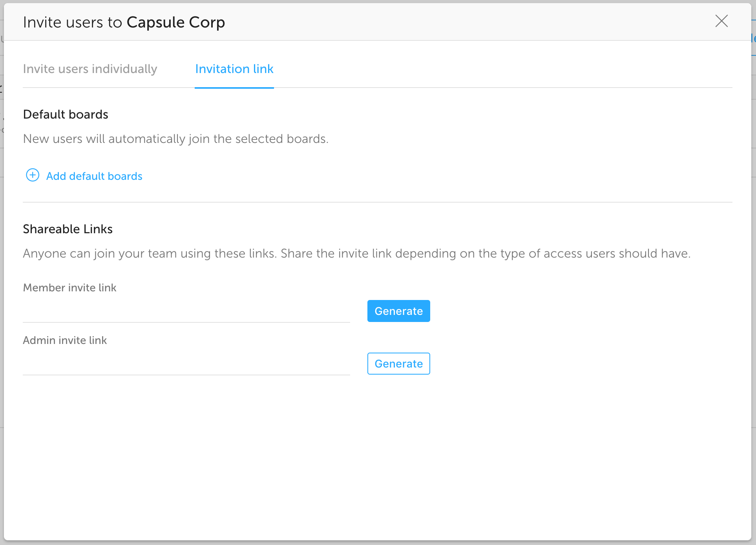Open the Add default boards link
This screenshot has width=756, height=545.
pyautogui.click(x=94, y=176)
